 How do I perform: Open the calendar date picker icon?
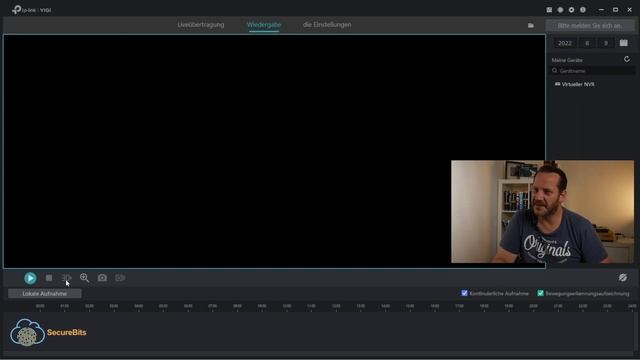point(624,43)
